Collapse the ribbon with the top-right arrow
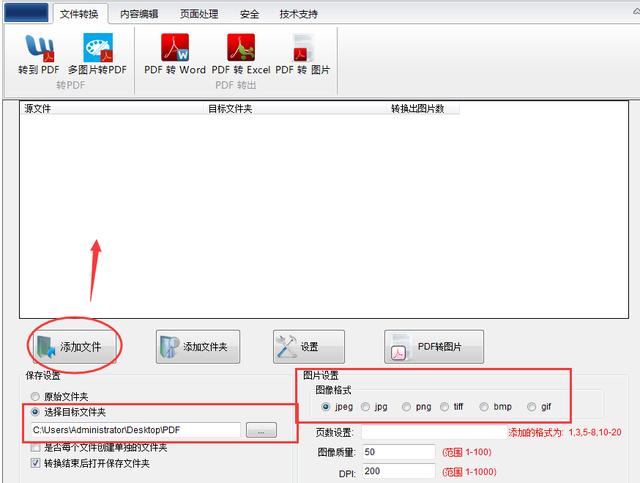 coord(636,12)
